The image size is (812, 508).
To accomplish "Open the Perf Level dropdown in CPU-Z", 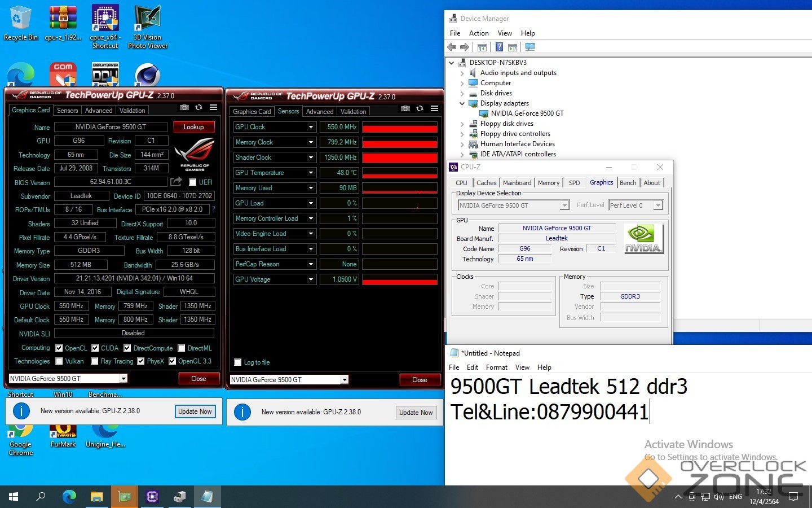I will (657, 205).
